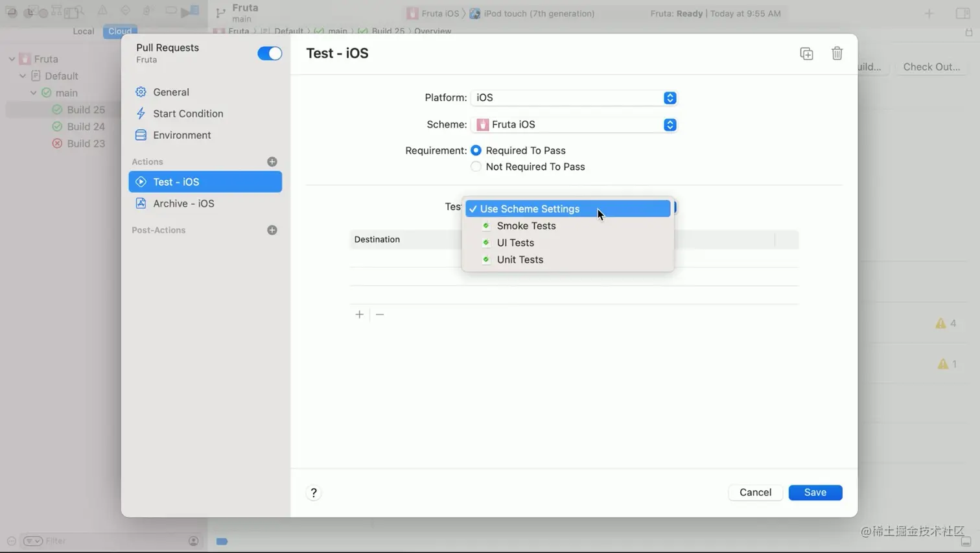The width and height of the screenshot is (980, 553).
Task: Click the Test - iOS action icon
Action: pyautogui.click(x=141, y=182)
